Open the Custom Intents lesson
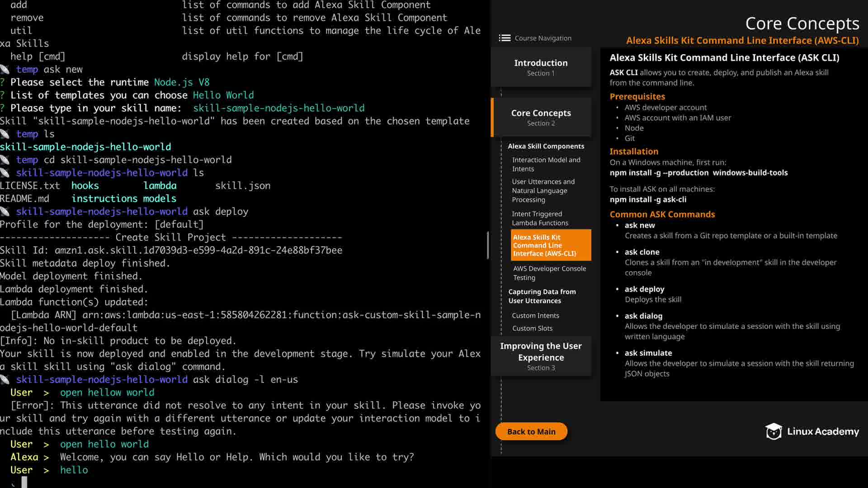868x488 pixels. coord(535,315)
